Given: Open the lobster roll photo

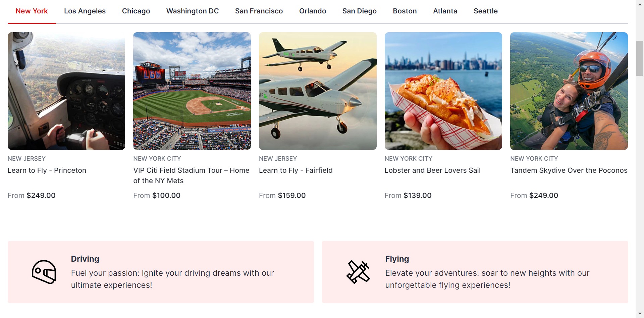Looking at the screenshot, I should coord(443,91).
